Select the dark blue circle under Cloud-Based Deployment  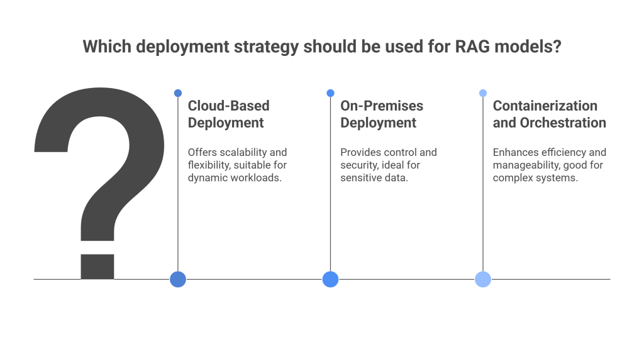pyautogui.click(x=177, y=278)
